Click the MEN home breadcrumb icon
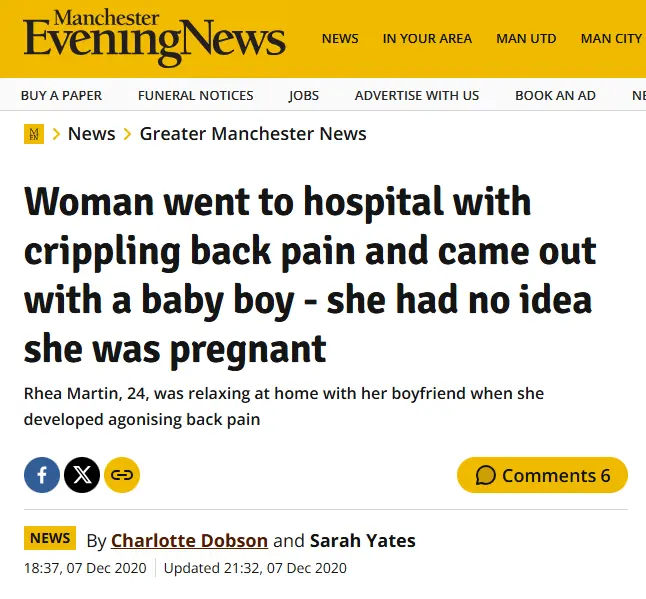 coord(33,134)
